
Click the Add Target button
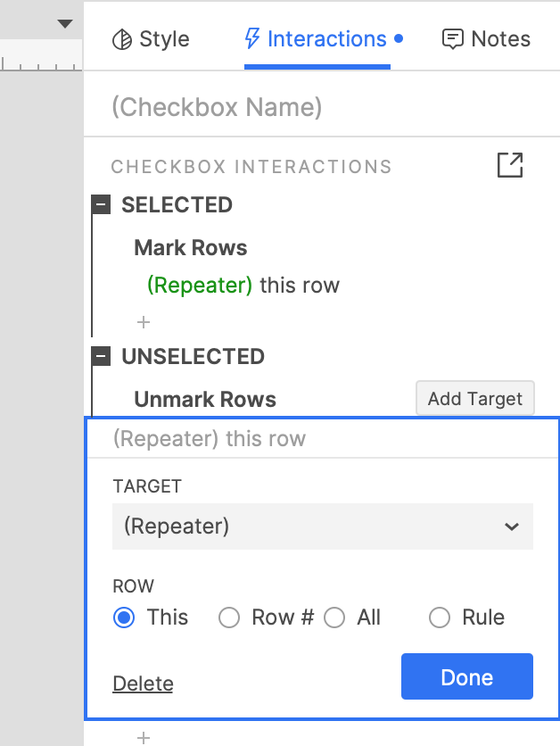point(474,399)
